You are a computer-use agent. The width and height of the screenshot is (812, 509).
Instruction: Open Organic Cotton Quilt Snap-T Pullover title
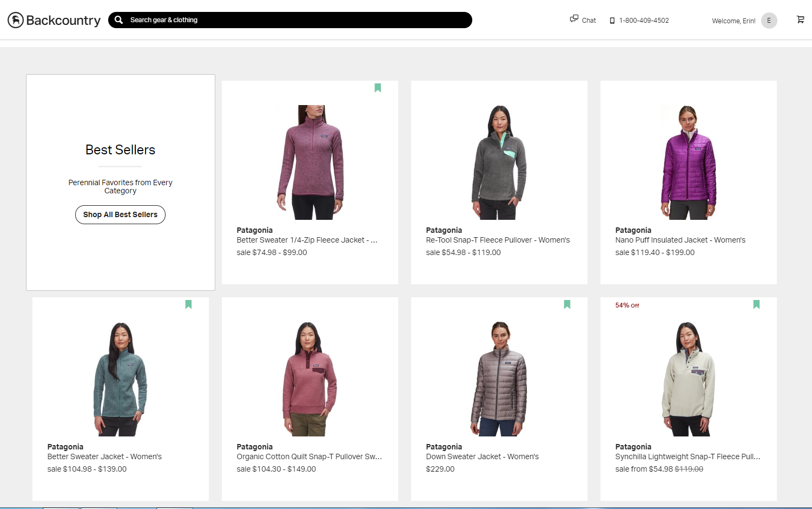point(309,456)
